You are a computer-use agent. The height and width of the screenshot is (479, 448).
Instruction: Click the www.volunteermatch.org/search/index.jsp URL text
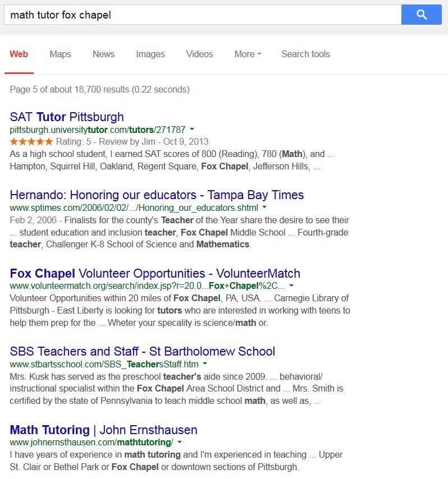pyautogui.click(x=148, y=286)
